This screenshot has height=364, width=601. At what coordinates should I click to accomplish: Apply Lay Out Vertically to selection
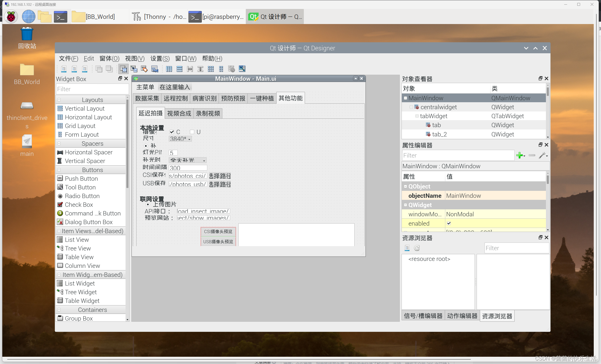tap(180, 69)
